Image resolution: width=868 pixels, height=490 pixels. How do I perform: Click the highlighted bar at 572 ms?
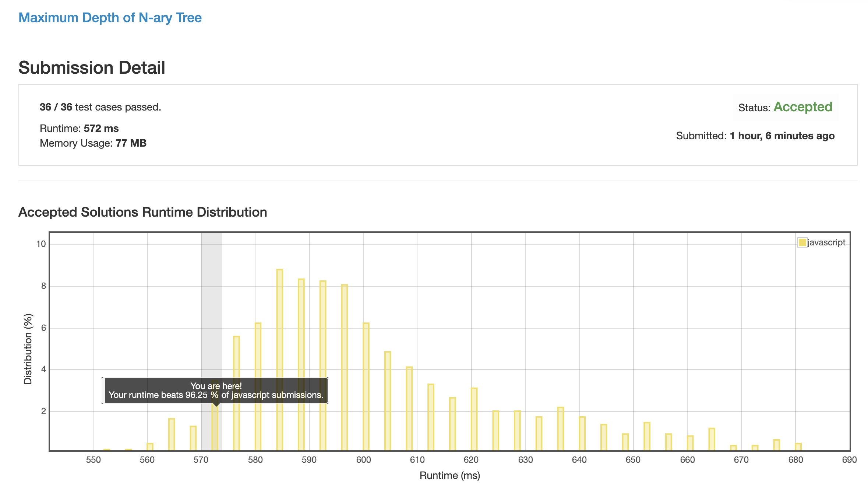pos(215,427)
